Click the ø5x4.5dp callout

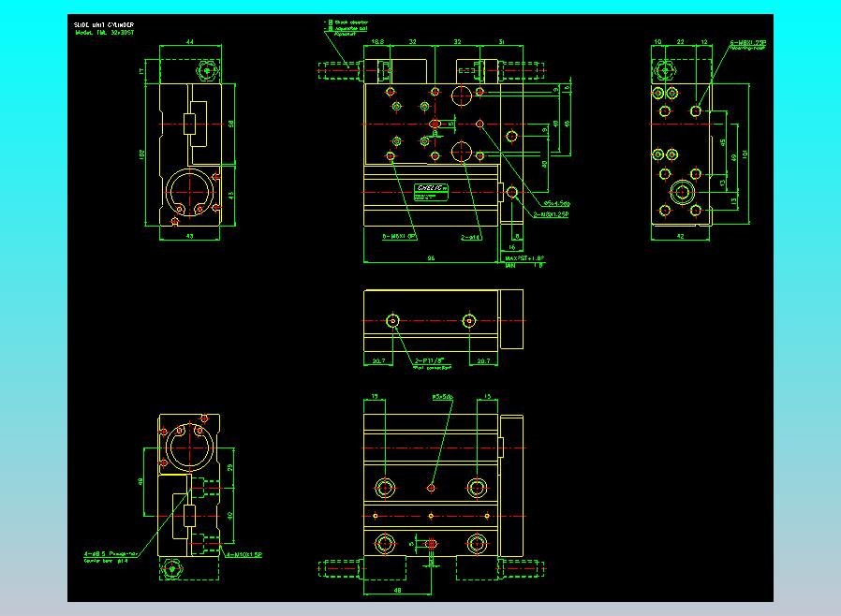(x=557, y=204)
